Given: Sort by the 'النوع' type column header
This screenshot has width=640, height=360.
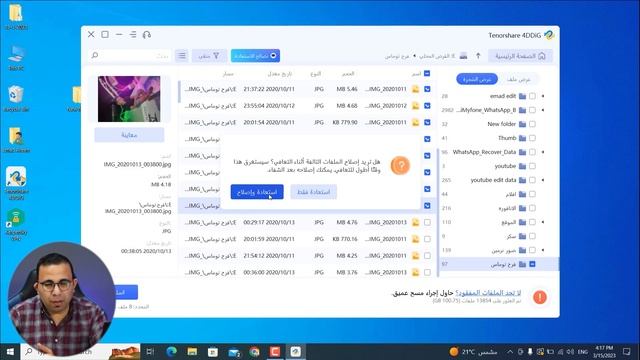Looking at the screenshot, I should (316, 74).
